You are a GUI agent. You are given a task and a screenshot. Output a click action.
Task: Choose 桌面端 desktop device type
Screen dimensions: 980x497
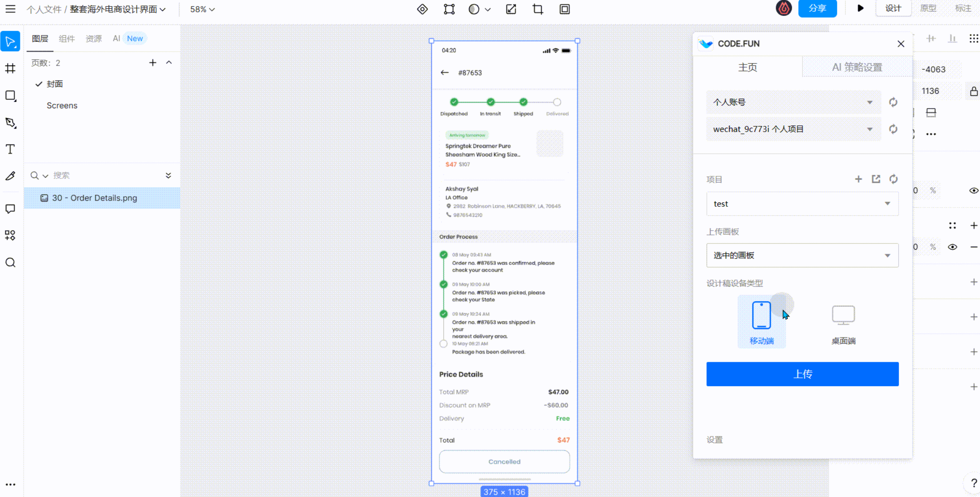(843, 322)
